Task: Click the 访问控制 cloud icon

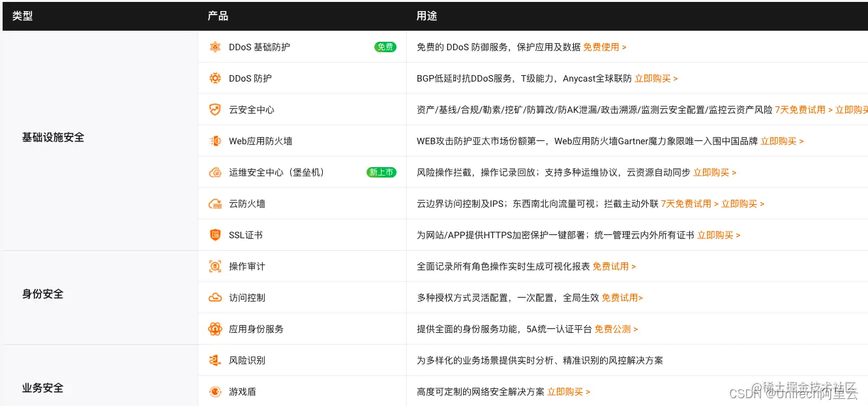Action: tap(215, 297)
